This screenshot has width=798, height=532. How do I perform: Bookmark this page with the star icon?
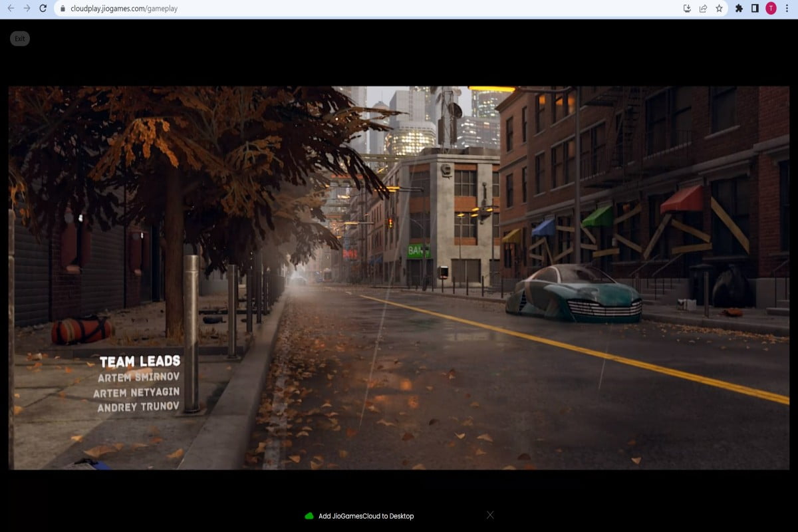click(x=719, y=9)
